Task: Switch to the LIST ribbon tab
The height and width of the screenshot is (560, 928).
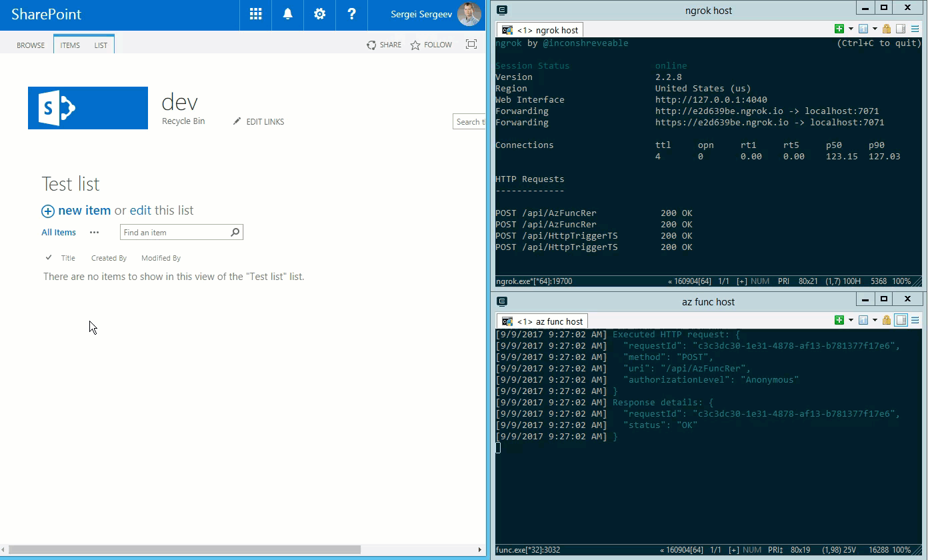Action: [x=101, y=45]
